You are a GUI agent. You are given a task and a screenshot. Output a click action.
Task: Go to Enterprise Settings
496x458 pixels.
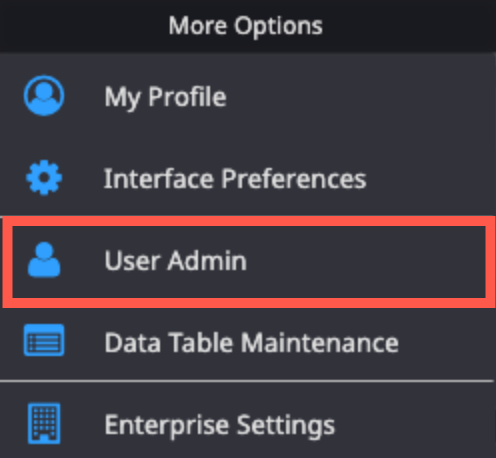coord(248,424)
